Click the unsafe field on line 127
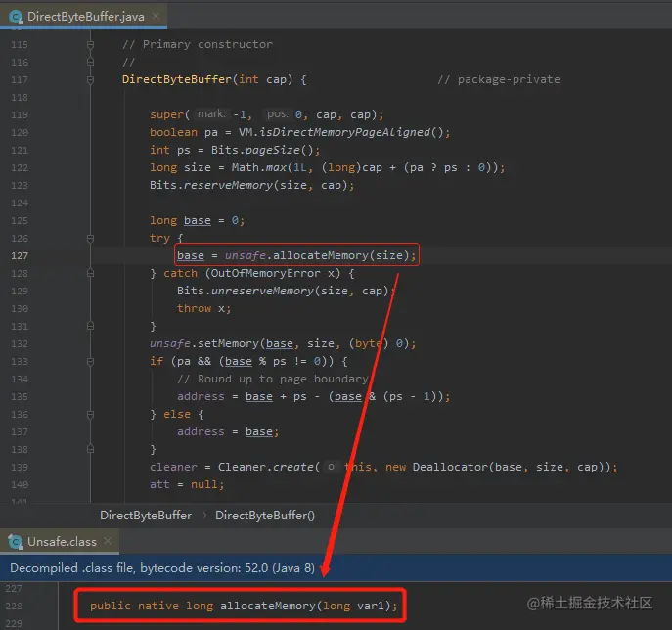 pyautogui.click(x=246, y=255)
